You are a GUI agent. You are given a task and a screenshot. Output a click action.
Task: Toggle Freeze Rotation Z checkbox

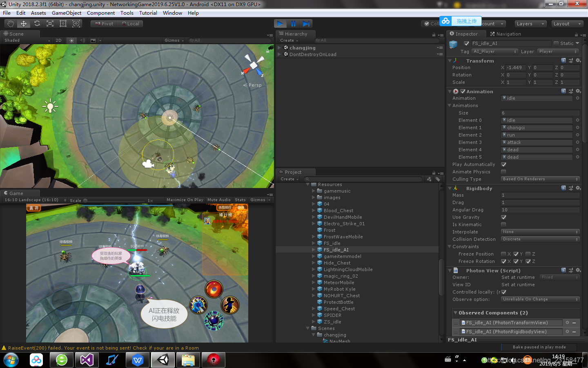(528, 261)
